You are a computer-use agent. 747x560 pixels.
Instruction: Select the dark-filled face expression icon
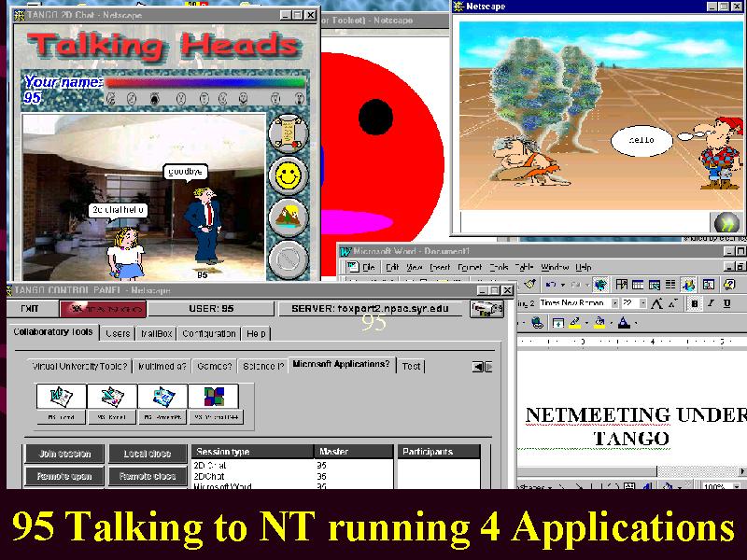(x=154, y=99)
